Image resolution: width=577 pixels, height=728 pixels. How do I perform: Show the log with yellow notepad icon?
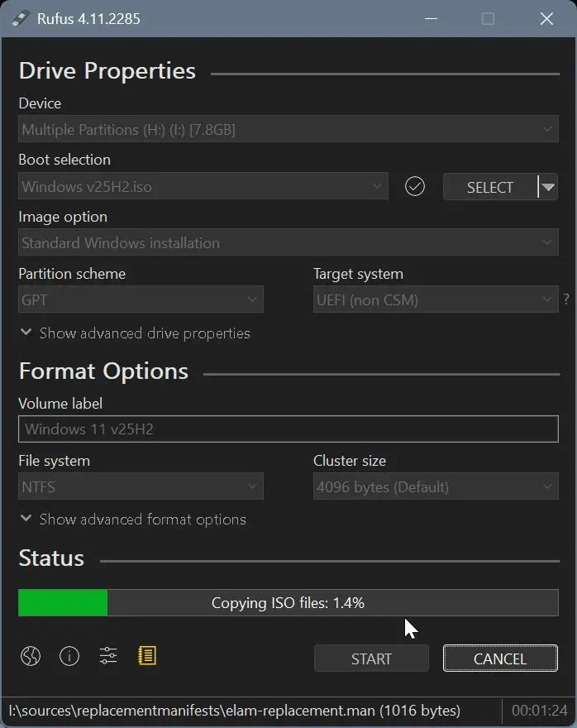point(147,657)
